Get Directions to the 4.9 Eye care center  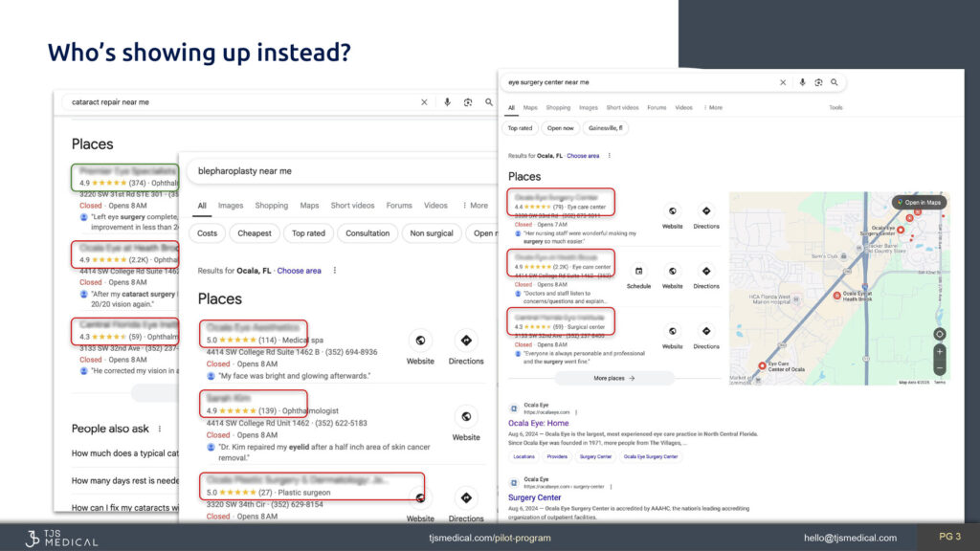(706, 271)
